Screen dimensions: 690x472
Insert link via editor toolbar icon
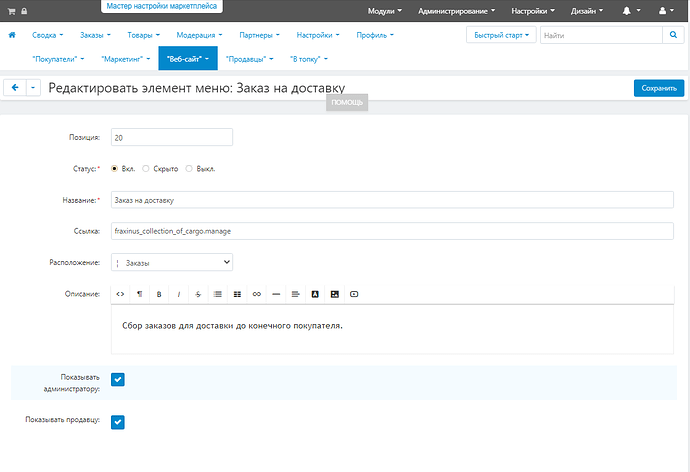257,294
